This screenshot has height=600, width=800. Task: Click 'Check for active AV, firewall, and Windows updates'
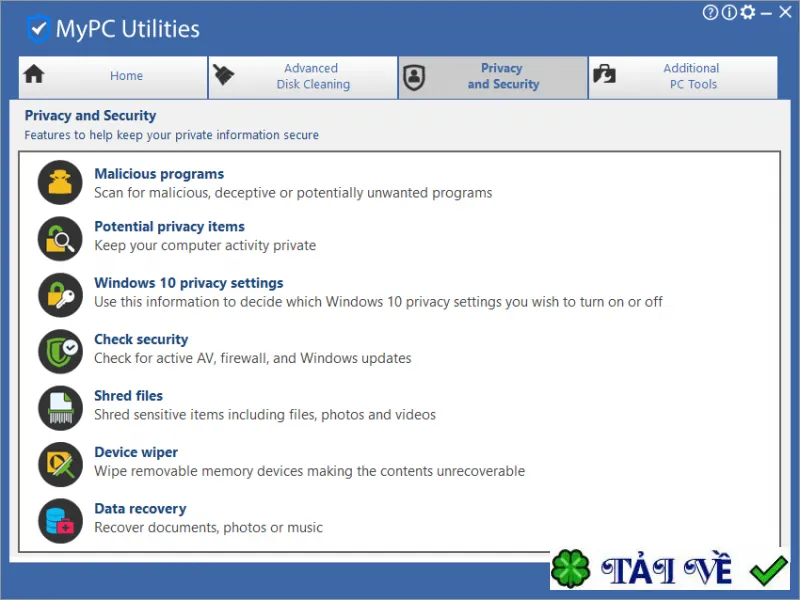[253, 358]
